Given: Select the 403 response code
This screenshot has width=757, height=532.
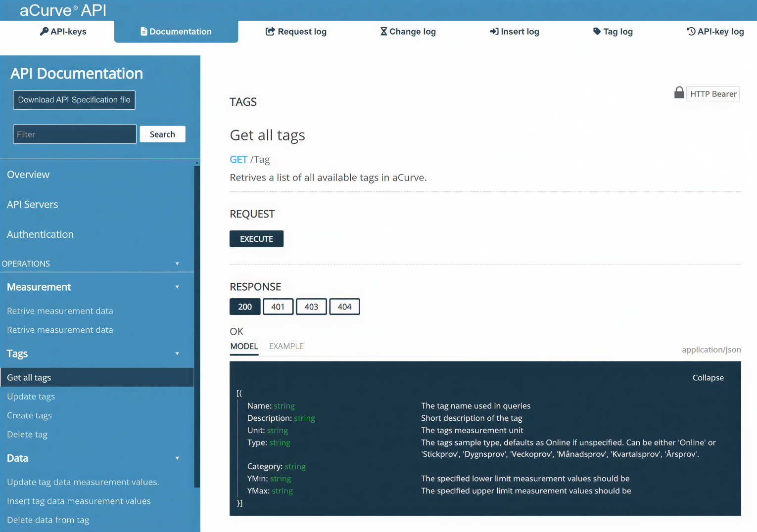Looking at the screenshot, I should [311, 307].
